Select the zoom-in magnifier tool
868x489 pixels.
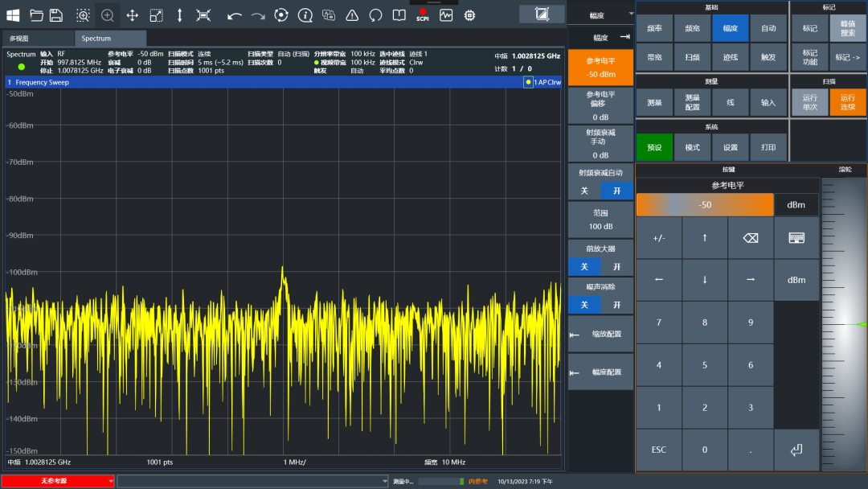click(108, 15)
